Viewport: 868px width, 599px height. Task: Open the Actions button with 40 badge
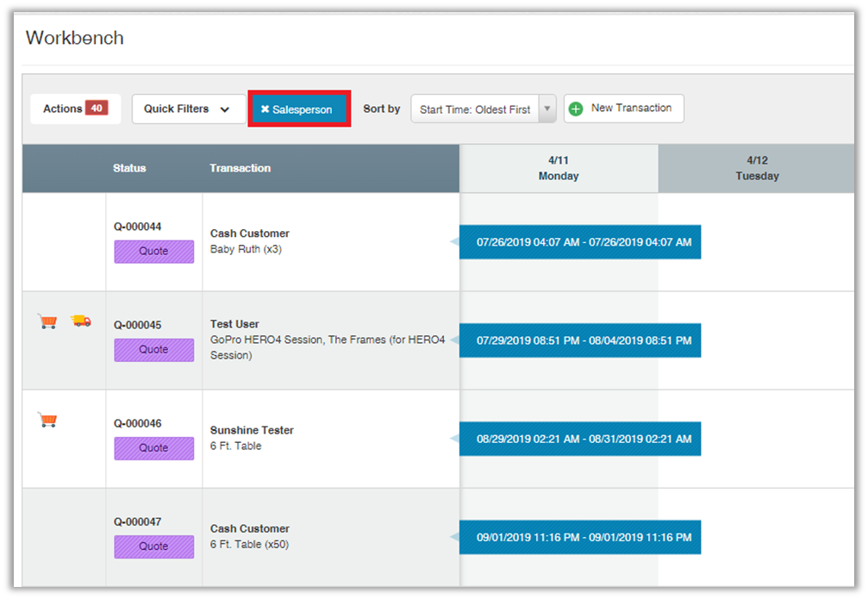(75, 109)
